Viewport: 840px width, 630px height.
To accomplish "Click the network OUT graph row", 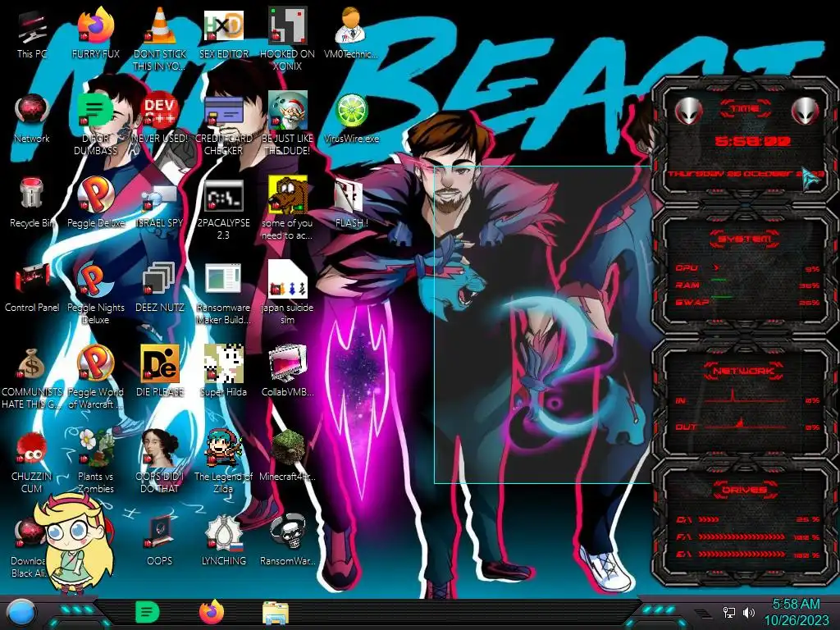I will (747, 425).
